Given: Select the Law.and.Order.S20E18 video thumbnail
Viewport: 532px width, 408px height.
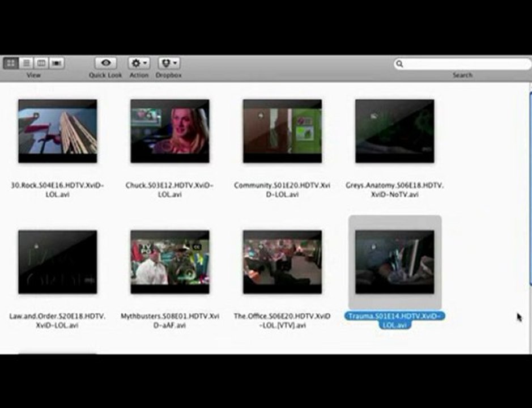Looking at the screenshot, I should pyautogui.click(x=58, y=262).
